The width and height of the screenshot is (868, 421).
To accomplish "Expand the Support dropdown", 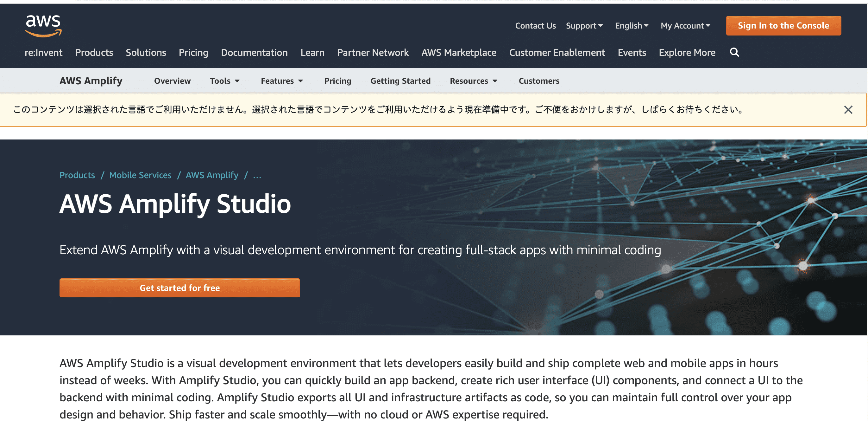I will point(584,25).
